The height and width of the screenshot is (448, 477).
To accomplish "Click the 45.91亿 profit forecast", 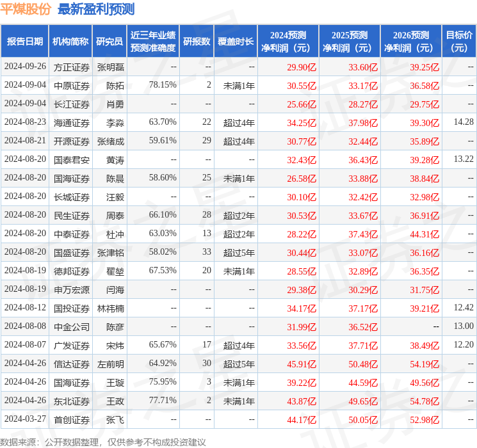I will (x=302, y=364).
